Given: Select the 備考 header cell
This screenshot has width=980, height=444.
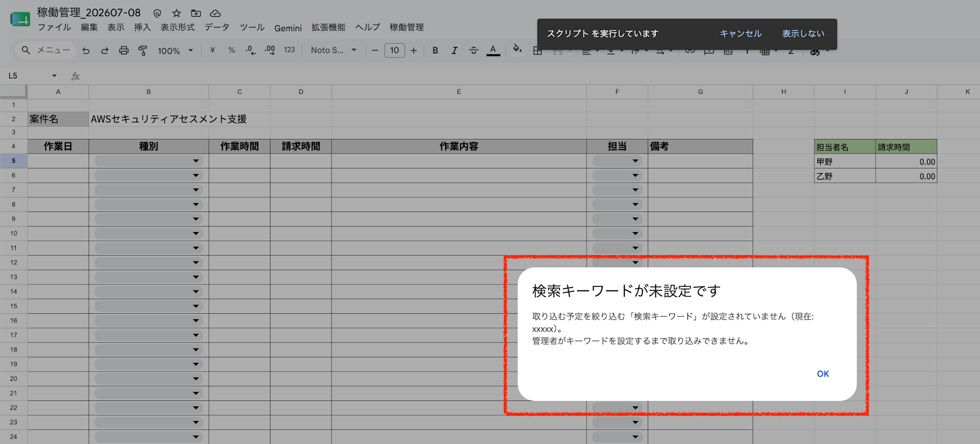Looking at the screenshot, I should pyautogui.click(x=700, y=146).
